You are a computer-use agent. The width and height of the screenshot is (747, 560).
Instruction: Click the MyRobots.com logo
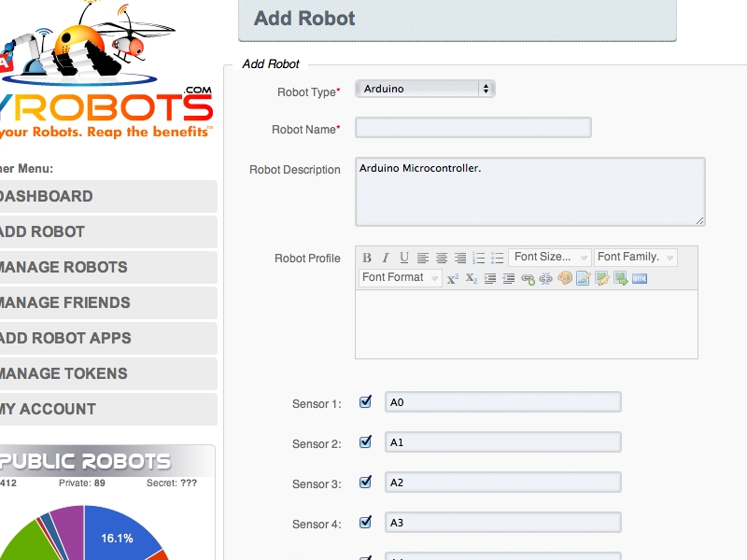click(106, 70)
